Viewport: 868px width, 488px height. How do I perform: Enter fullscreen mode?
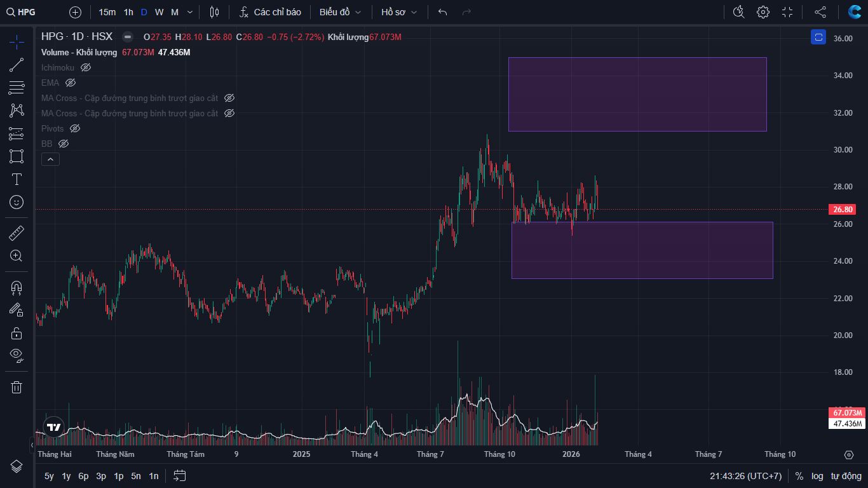[788, 12]
